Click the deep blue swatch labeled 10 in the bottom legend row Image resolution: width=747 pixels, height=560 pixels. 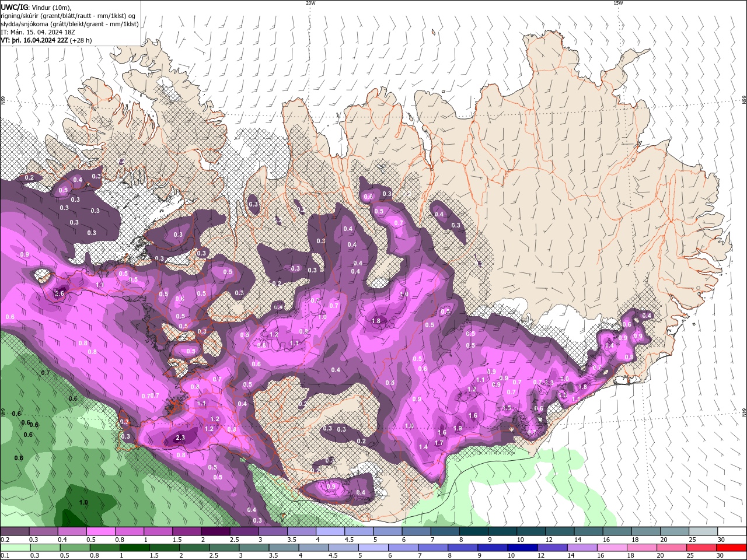pos(522,548)
